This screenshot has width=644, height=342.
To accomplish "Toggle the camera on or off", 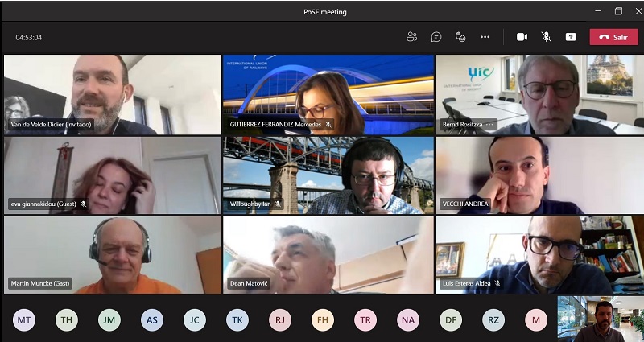I will click(522, 37).
